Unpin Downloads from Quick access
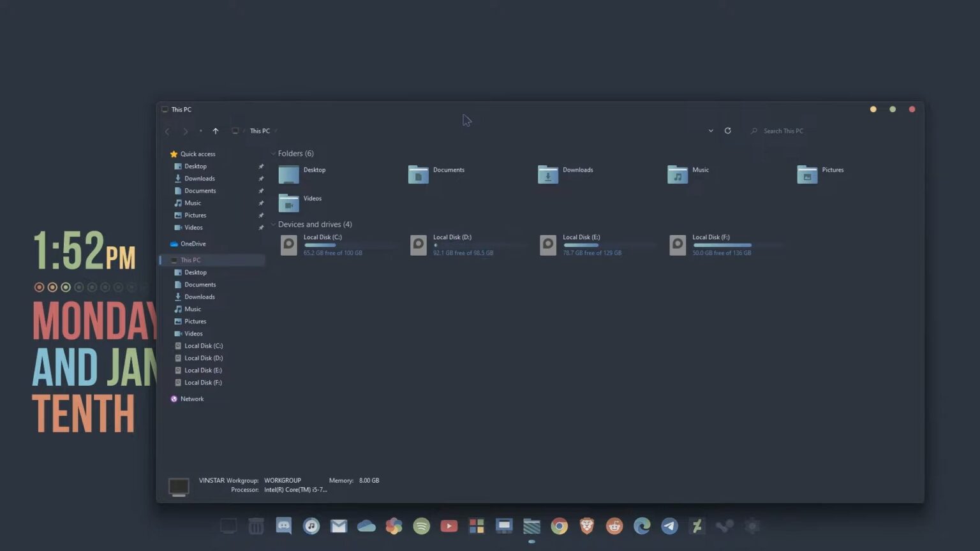The height and width of the screenshot is (551, 980). [x=261, y=179]
